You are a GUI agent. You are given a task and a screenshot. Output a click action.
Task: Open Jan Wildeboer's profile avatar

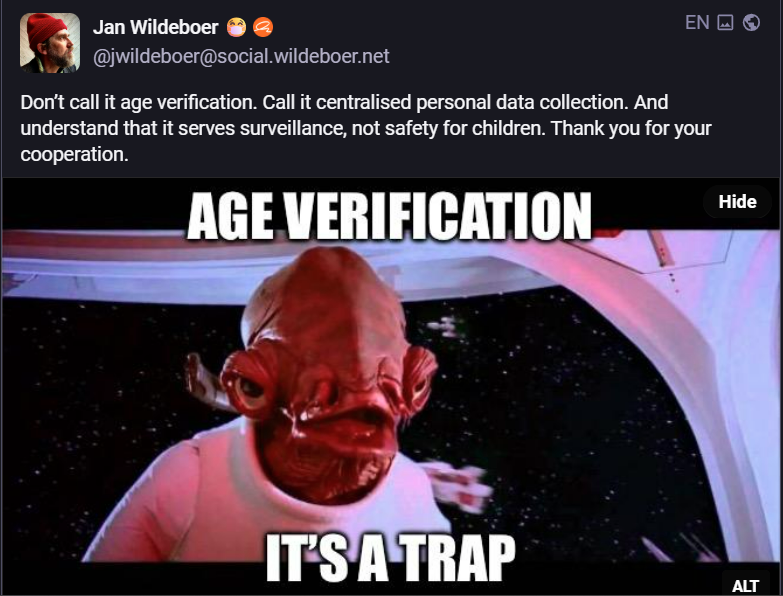(x=49, y=43)
